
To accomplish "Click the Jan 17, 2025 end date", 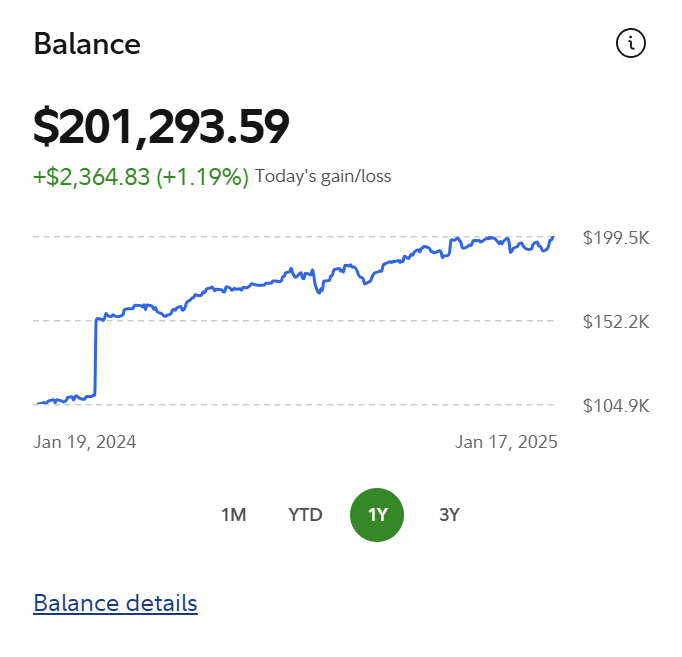I will pos(506,442).
